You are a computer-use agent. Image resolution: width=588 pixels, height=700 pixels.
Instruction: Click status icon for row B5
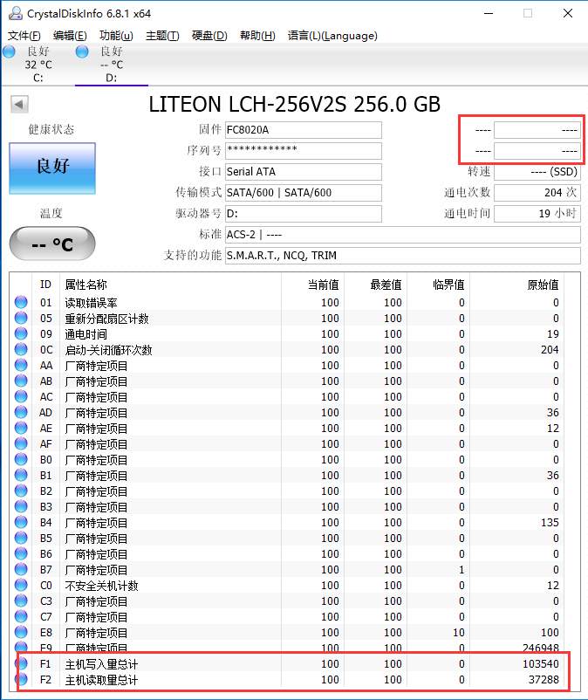click(x=21, y=538)
